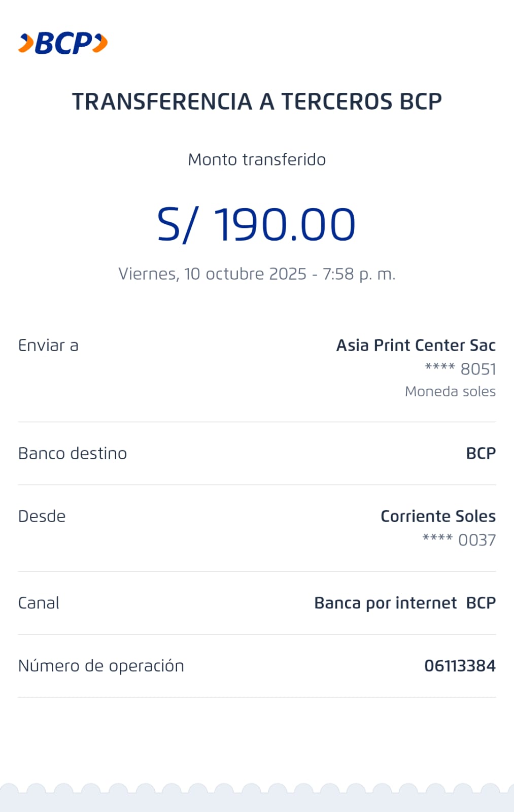Viewport: 514px width, 812px height.
Task: Select the 'Corriente Soles' account name
Action: [x=438, y=516]
